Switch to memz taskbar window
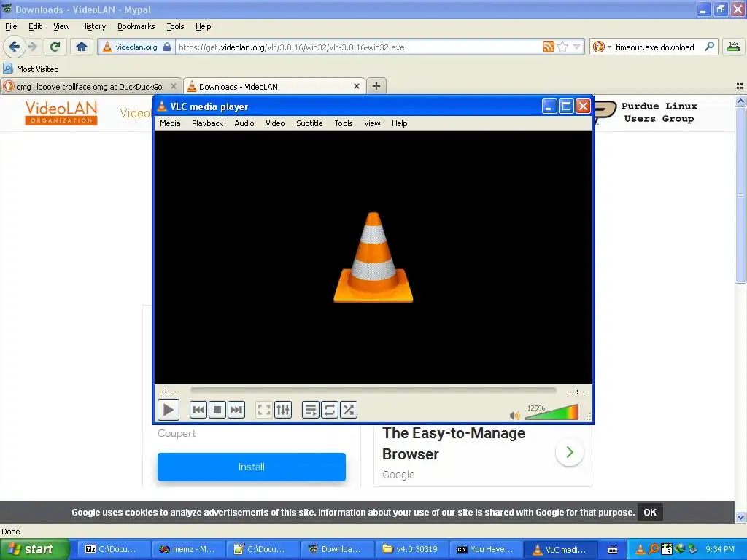Viewport: 747px width, 560px height. coord(188,549)
